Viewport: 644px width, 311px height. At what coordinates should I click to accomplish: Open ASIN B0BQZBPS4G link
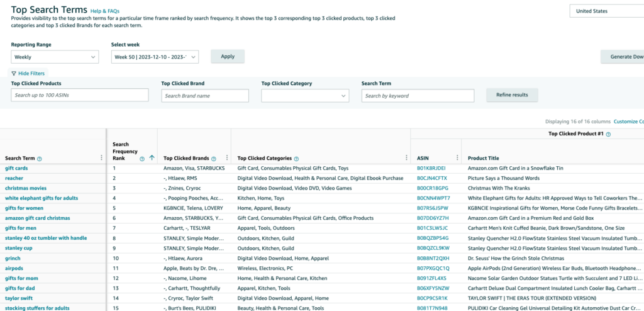(x=433, y=238)
